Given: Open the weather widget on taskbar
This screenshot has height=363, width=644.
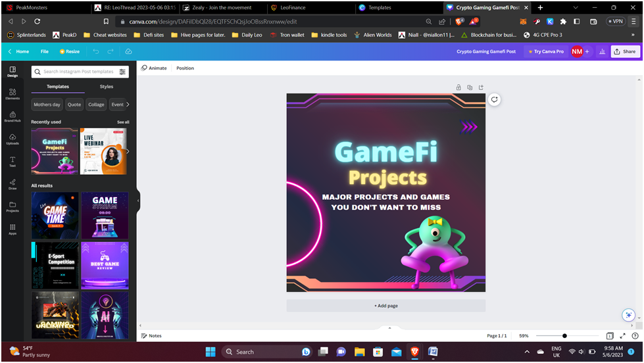Looking at the screenshot, I should 30,352.
